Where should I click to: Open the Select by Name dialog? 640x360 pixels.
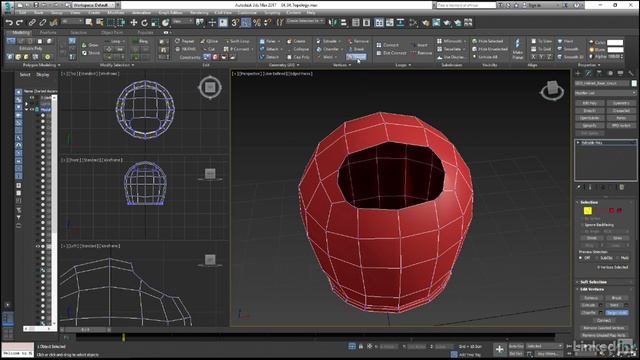click(x=100, y=23)
